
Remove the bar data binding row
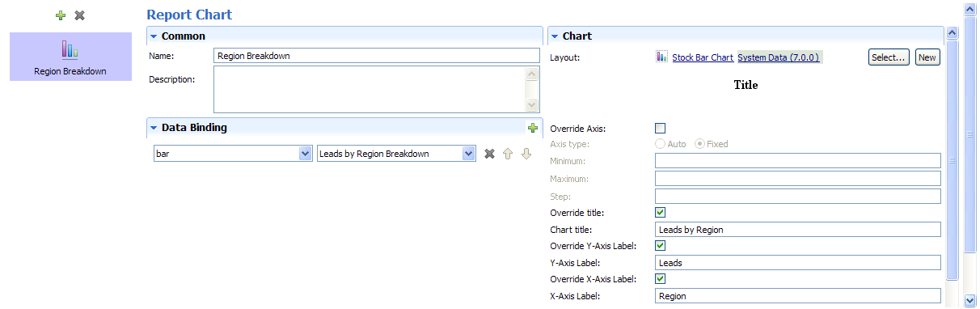click(x=489, y=154)
